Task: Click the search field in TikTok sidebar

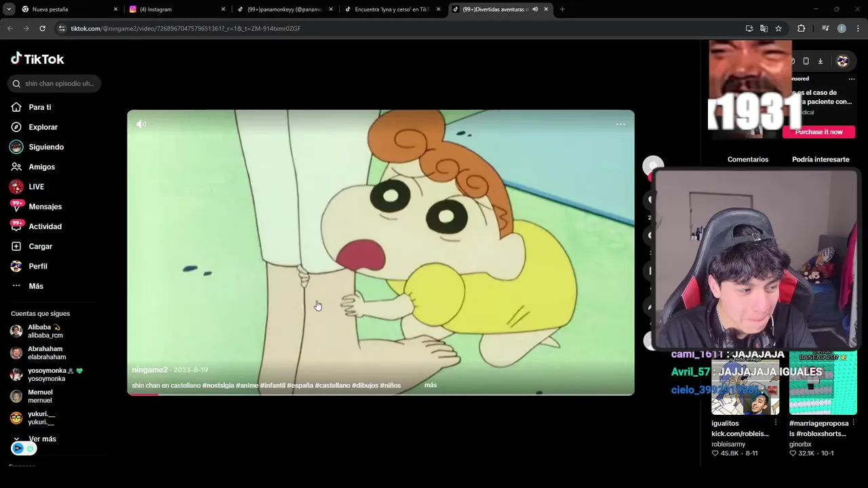Action: pos(54,83)
